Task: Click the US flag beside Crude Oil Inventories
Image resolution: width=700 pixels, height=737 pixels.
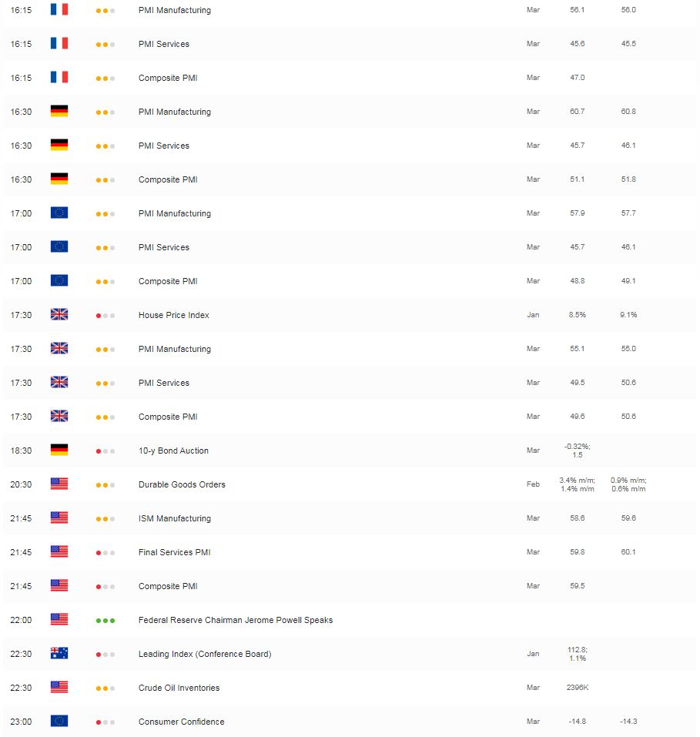Action: [59, 687]
